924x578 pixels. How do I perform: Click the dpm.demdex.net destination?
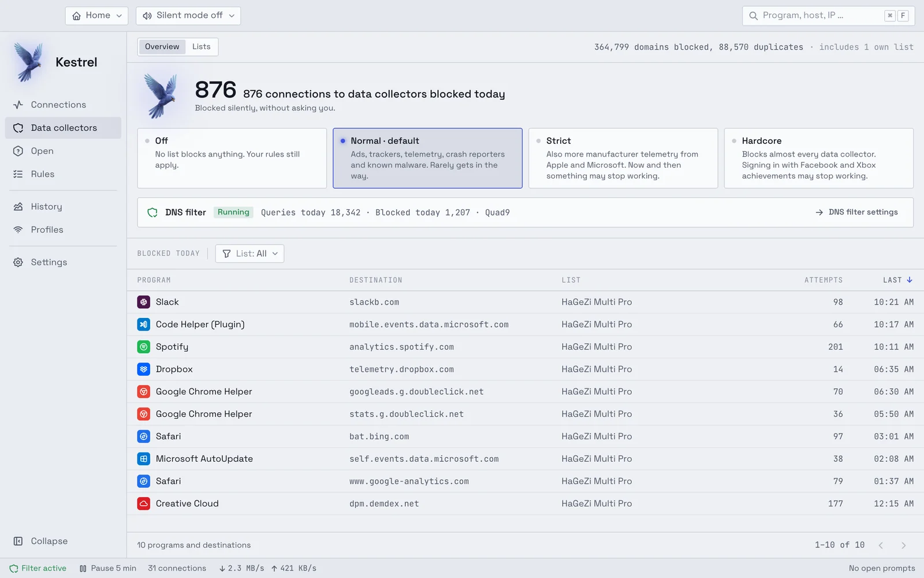384,503
